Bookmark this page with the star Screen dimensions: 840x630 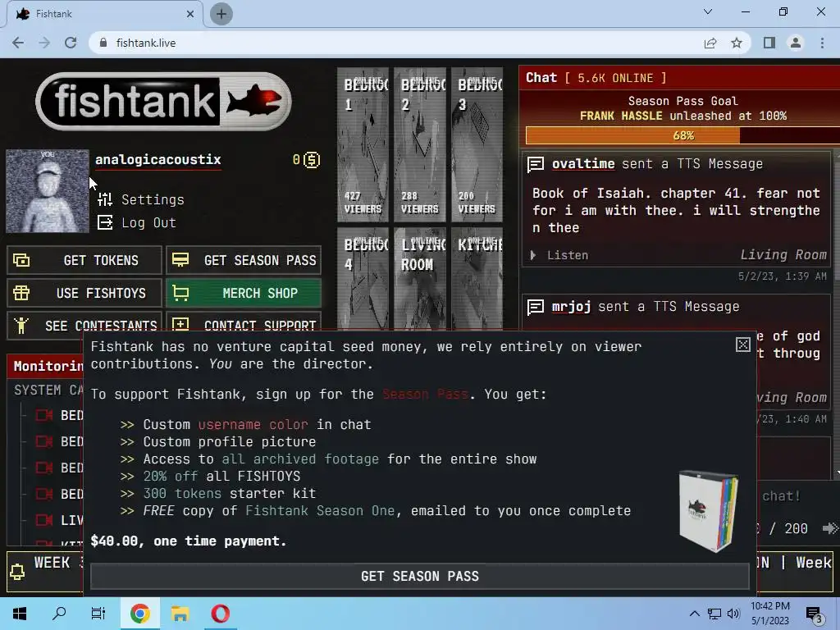[x=737, y=43]
